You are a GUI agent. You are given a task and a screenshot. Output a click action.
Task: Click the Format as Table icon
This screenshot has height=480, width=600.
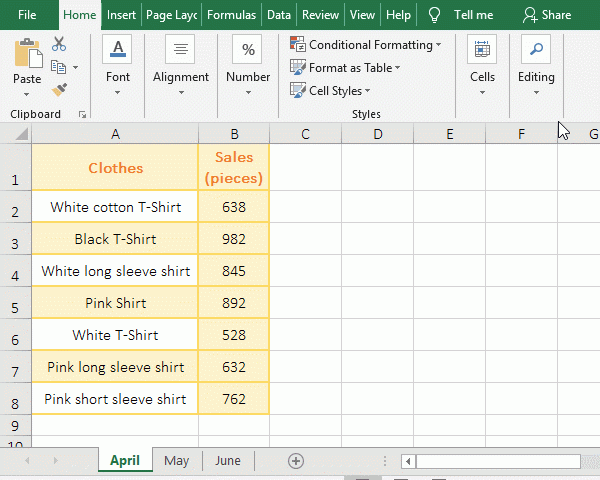298,67
